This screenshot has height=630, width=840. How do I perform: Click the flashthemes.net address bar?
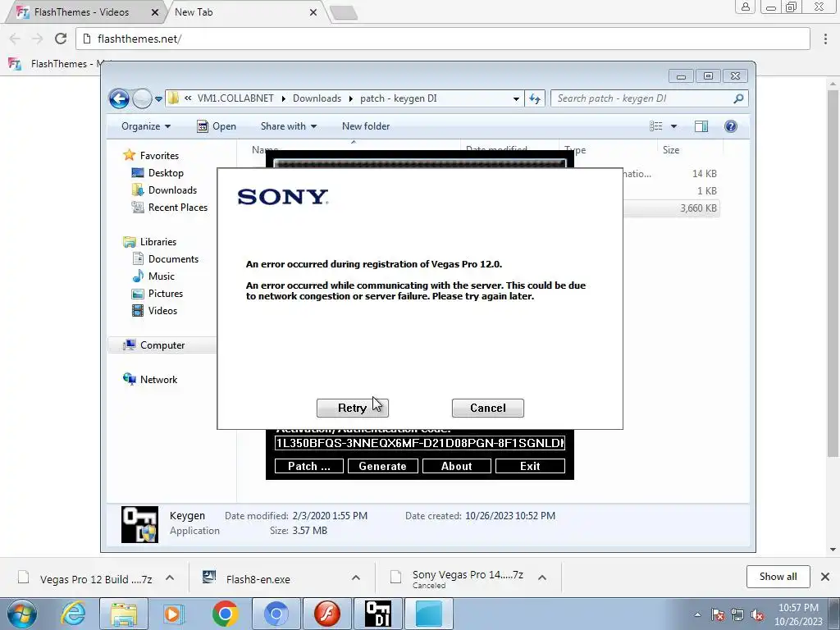[x=442, y=39]
